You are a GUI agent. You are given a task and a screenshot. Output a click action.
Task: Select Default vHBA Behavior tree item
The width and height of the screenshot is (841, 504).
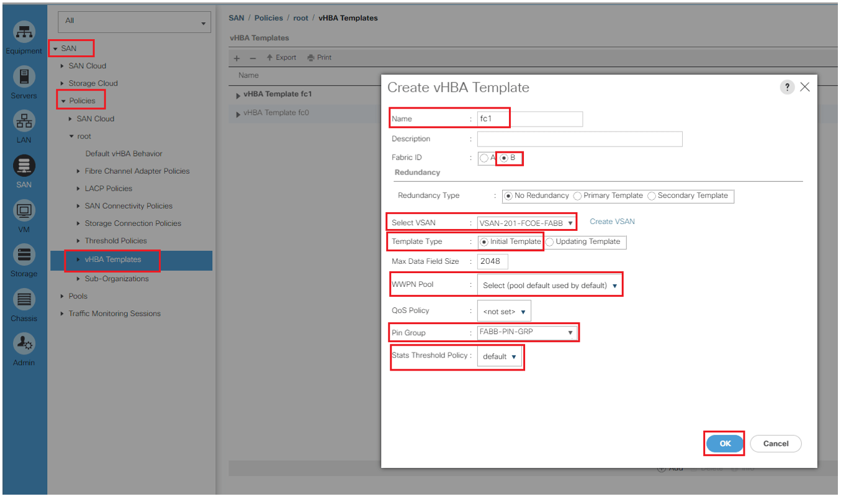tap(124, 154)
